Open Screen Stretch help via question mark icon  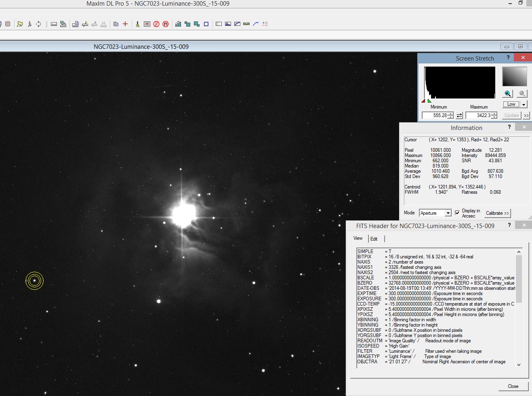[x=508, y=58]
